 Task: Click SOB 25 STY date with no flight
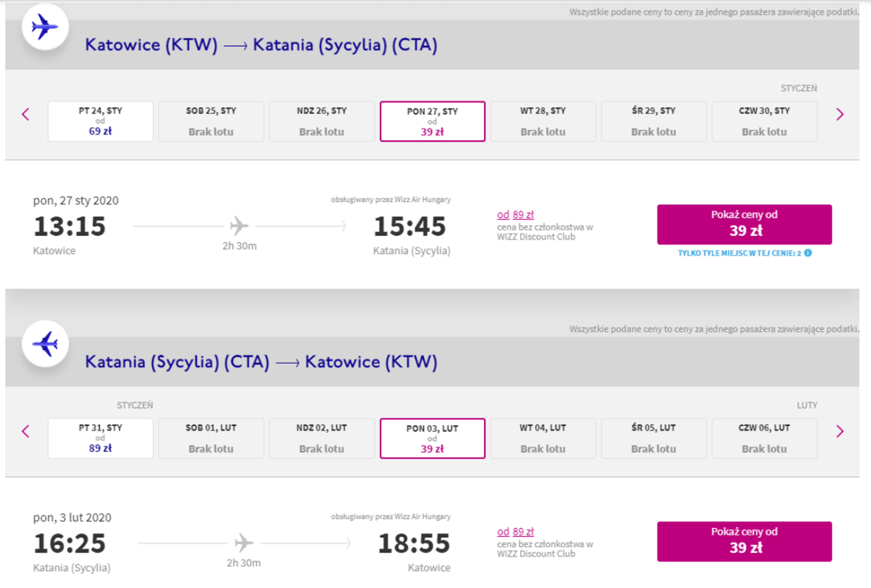click(211, 121)
